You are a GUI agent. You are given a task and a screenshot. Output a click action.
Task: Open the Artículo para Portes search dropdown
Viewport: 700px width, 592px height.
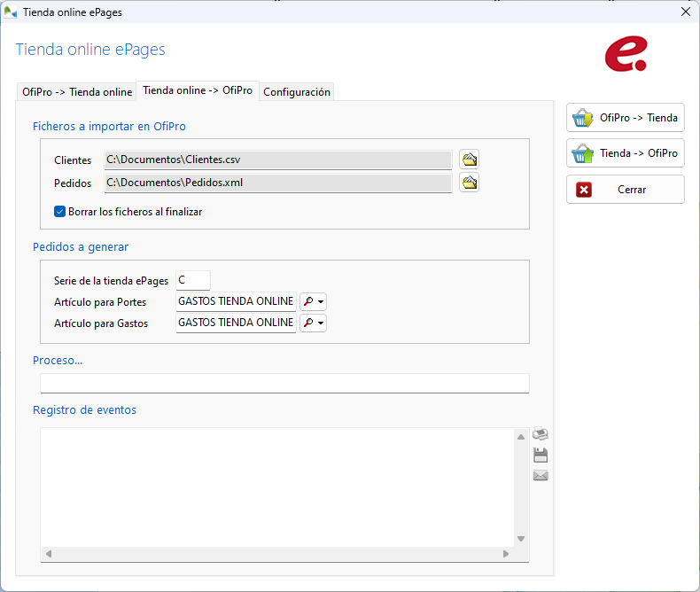click(314, 301)
